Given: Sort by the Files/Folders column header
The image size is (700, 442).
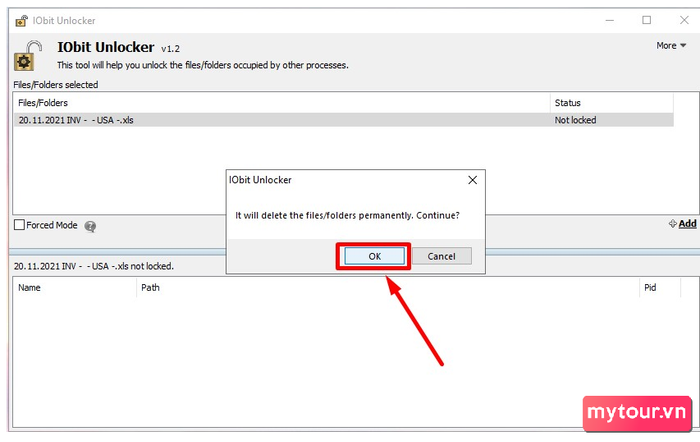Looking at the screenshot, I should 282,103.
